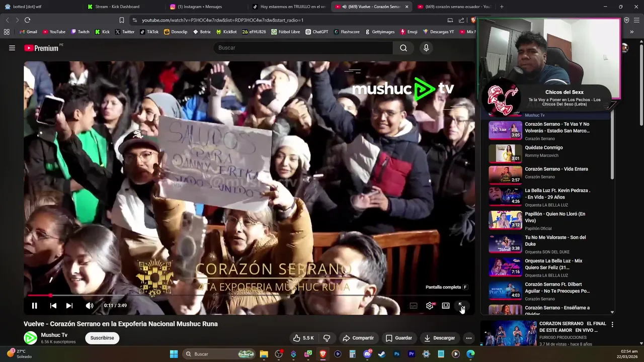The height and width of the screenshot is (362, 644).
Task: Open Flashscore bookmark
Action: click(347, 32)
